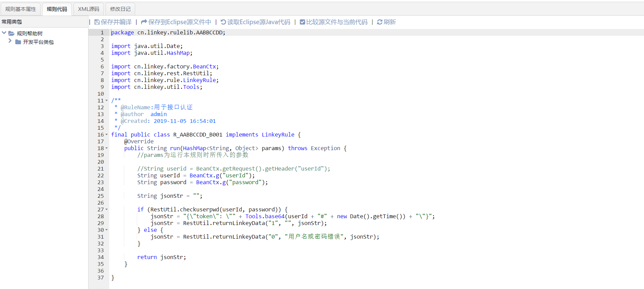Open the XML源码 tab
This screenshot has height=289, width=644.
point(88,9)
